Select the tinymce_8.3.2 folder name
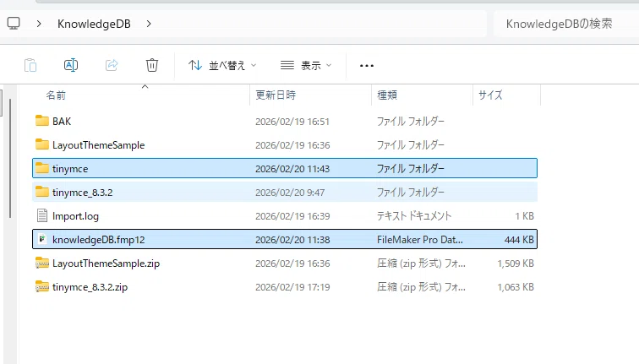The image size is (639, 364). (x=82, y=193)
